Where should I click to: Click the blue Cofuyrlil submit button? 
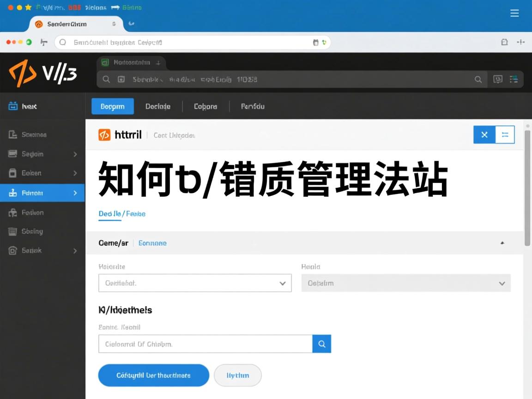(x=153, y=375)
